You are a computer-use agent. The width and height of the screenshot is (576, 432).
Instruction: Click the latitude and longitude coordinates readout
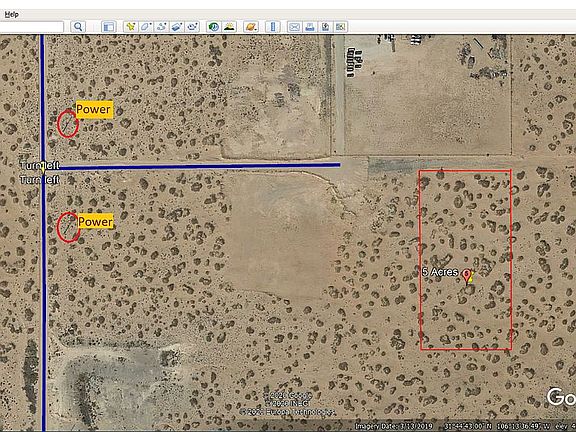pyautogui.click(x=497, y=426)
